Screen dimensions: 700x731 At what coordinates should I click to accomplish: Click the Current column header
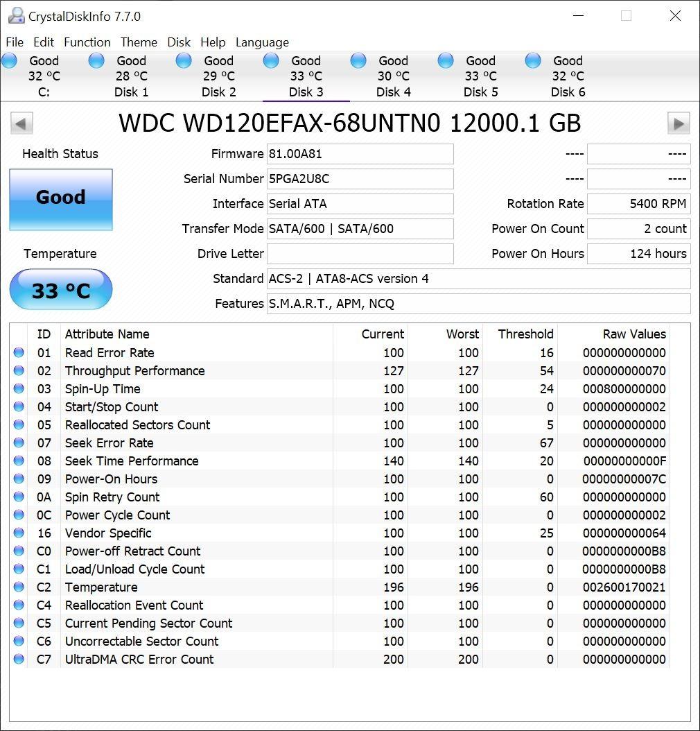coord(370,334)
